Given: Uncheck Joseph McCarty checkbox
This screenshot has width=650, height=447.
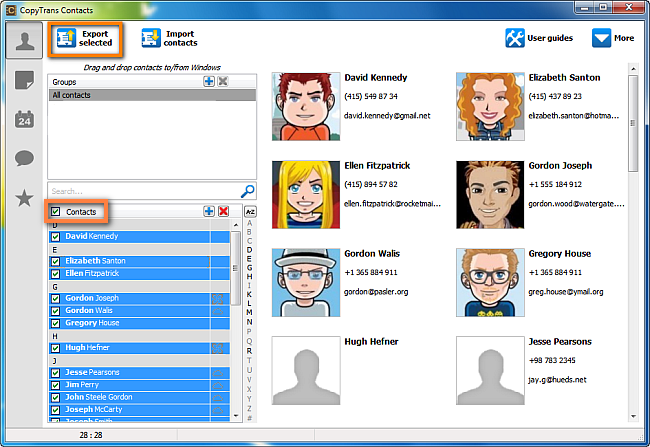Looking at the screenshot, I should 55,410.
